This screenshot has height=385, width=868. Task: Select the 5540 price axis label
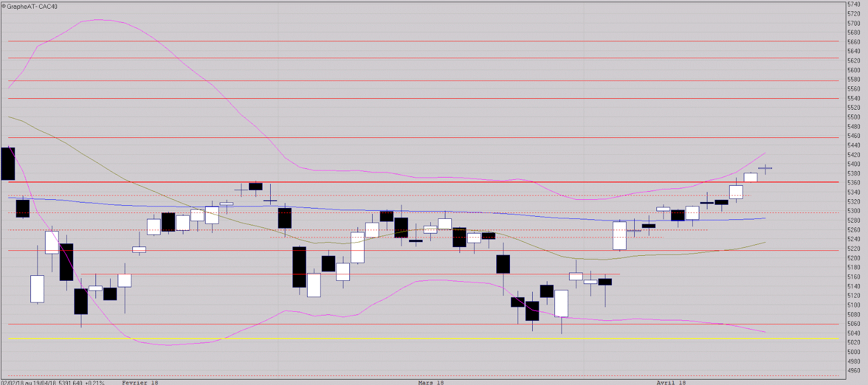point(853,98)
